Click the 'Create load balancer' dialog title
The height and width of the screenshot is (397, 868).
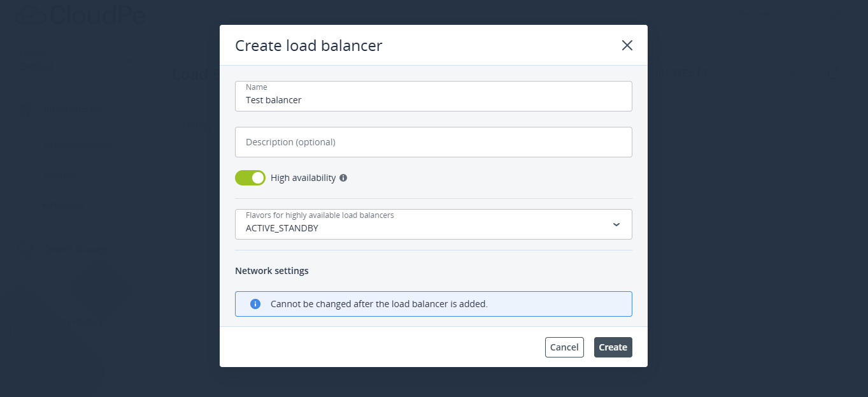click(309, 45)
